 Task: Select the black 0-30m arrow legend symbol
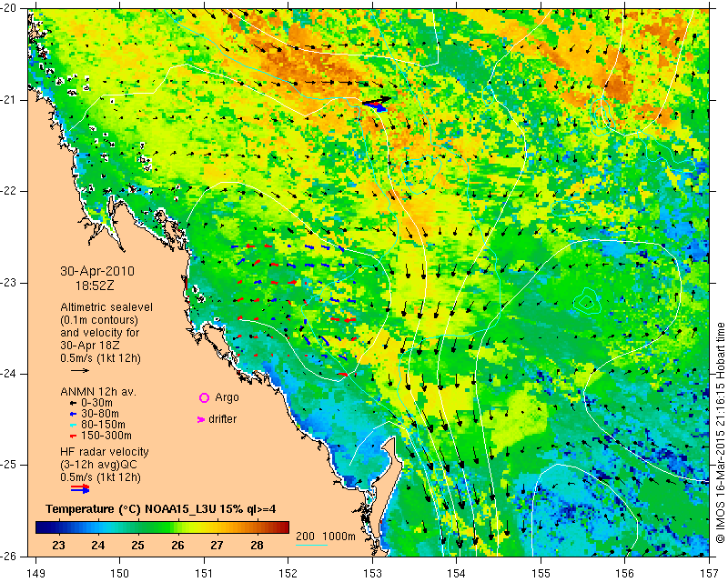click(73, 403)
